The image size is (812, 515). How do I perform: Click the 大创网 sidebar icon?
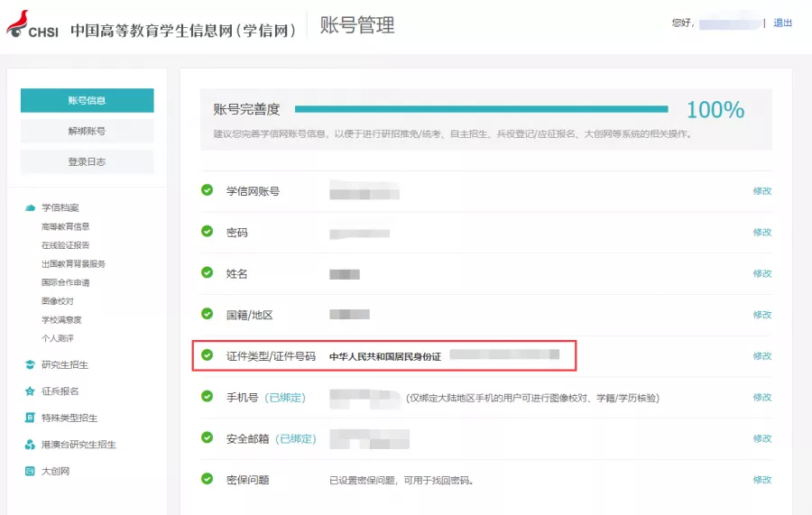[x=30, y=471]
